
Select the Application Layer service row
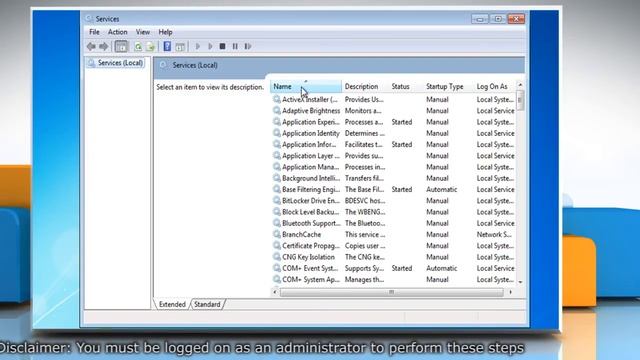393,156
